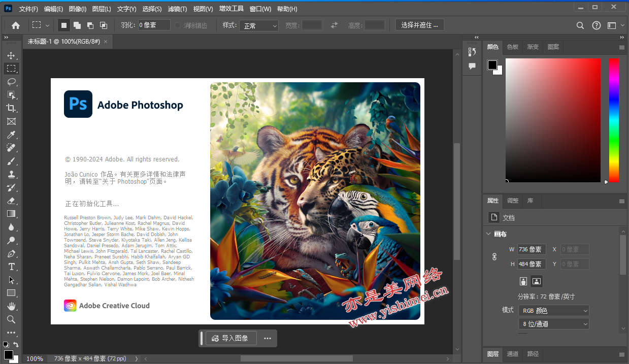Collapse the 画布 canvas section
This screenshot has height=364, width=629.
489,234
